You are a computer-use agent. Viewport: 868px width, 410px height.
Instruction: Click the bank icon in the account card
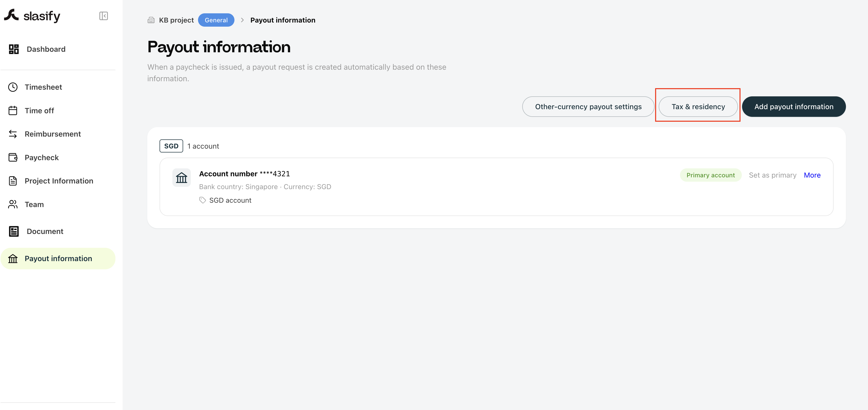(182, 177)
